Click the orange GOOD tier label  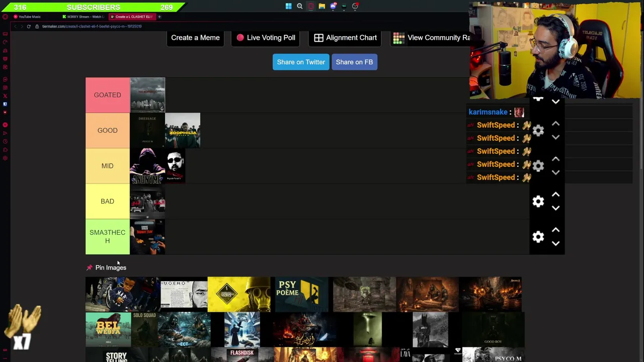(108, 130)
